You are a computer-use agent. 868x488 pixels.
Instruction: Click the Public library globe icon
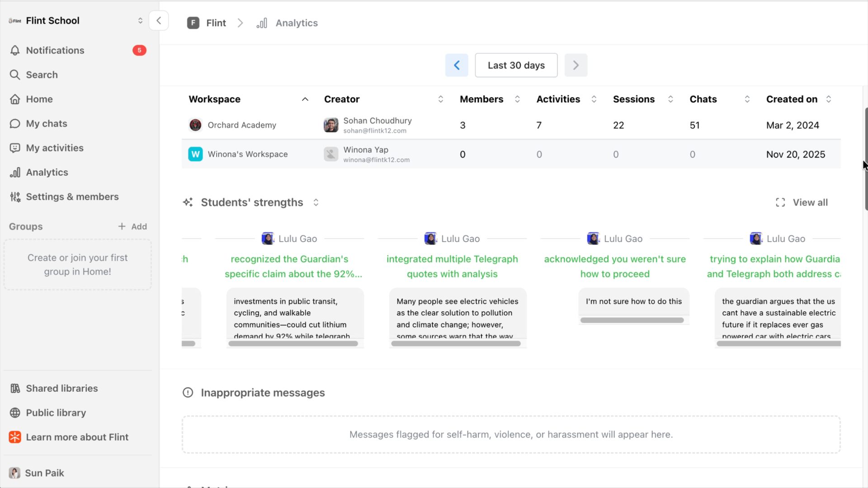pyautogui.click(x=15, y=413)
